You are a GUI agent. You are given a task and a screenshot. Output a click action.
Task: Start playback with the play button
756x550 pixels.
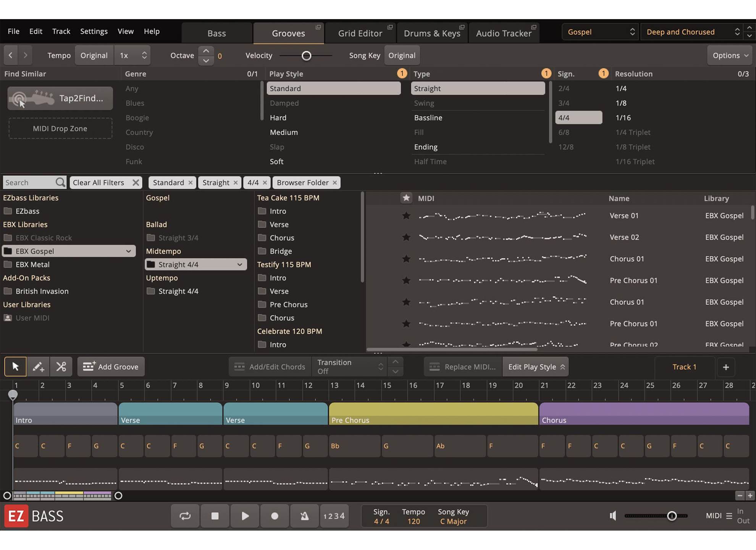tap(245, 516)
